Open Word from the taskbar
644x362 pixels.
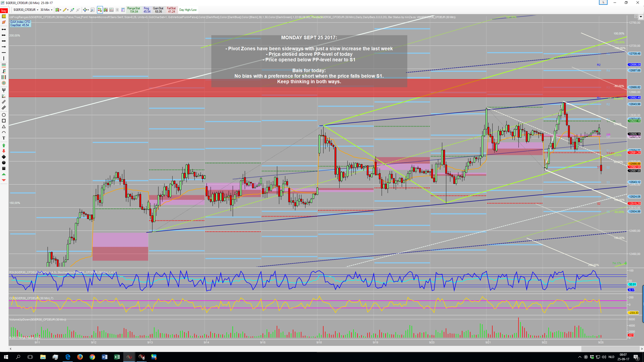point(105,357)
